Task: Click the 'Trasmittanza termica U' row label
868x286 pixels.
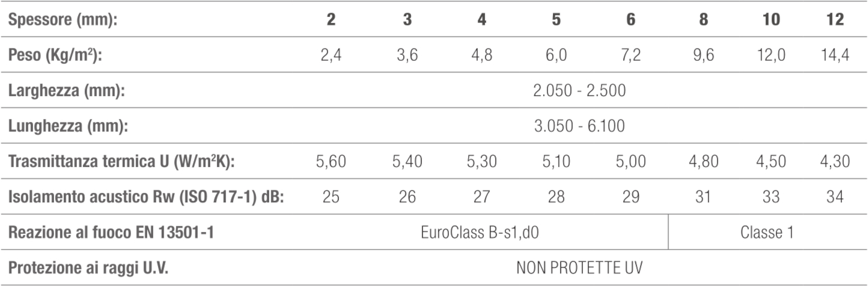Action: [x=124, y=162]
